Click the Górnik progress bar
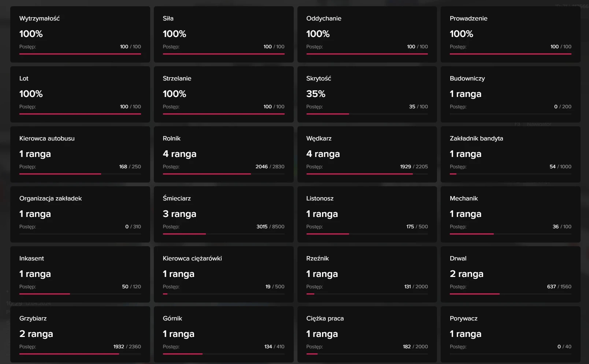This screenshot has width=589, height=364. (223, 354)
